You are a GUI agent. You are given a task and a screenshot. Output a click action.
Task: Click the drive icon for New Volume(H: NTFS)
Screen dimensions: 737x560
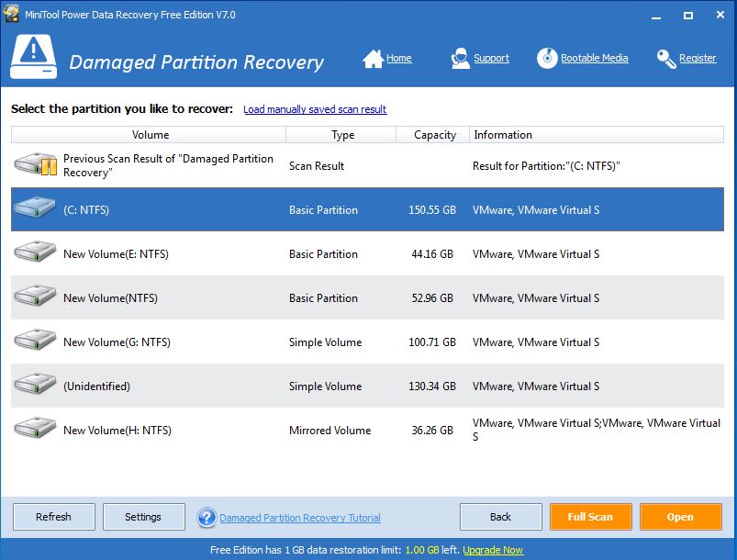36,431
